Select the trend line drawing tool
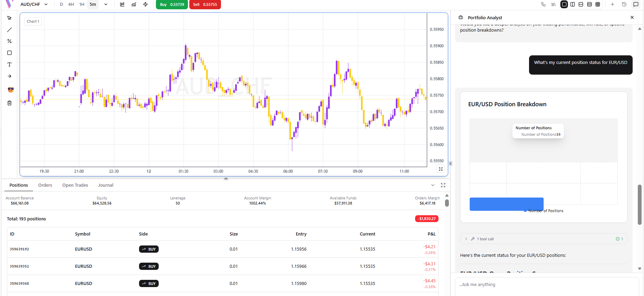Image resolution: width=644 pixels, height=296 pixels. [x=10, y=30]
